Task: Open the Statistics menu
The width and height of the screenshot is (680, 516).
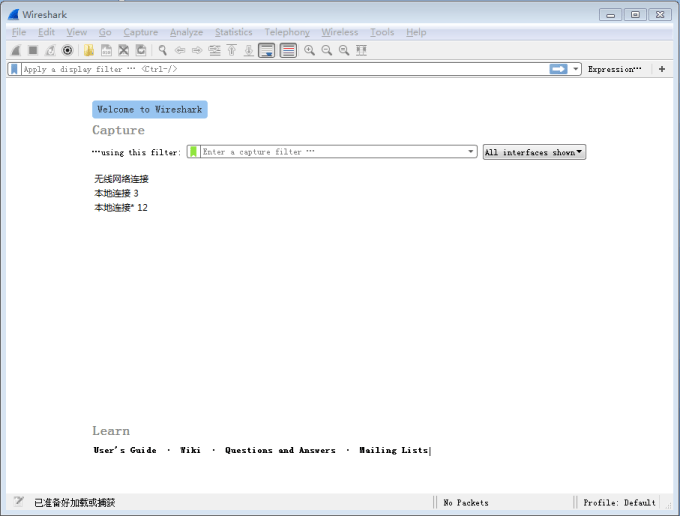Action: click(234, 32)
